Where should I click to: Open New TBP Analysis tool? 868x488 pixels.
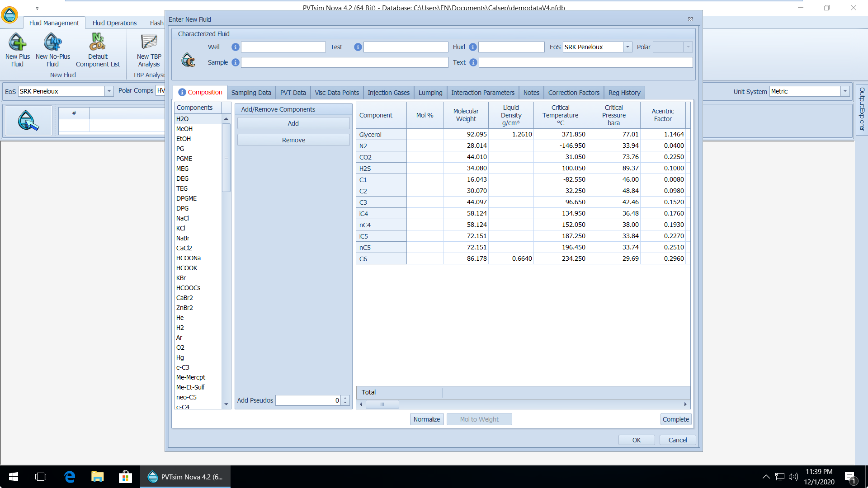coord(149,50)
